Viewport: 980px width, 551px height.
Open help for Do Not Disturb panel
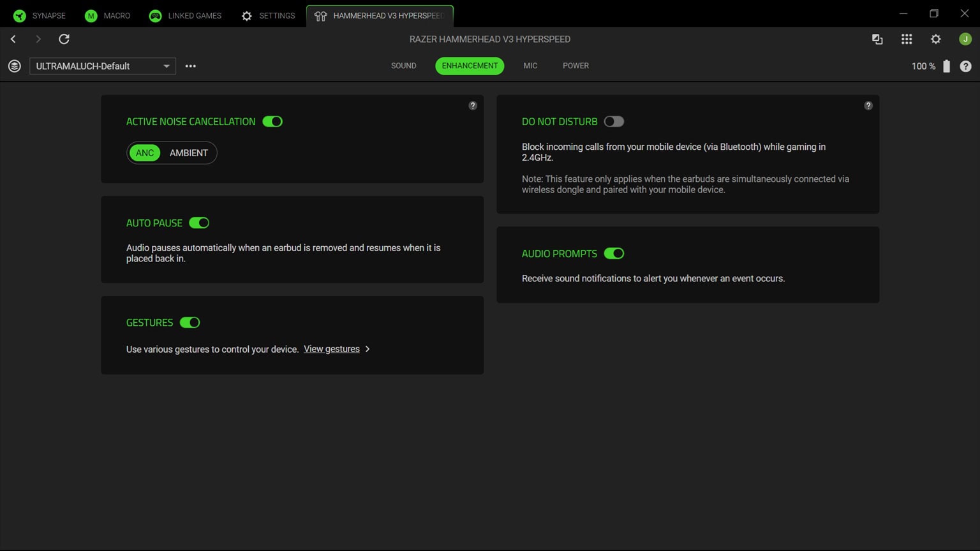point(868,106)
